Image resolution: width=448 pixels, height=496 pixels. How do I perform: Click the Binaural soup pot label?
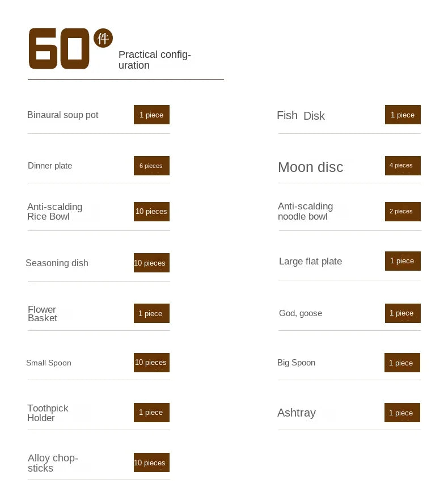(63, 115)
